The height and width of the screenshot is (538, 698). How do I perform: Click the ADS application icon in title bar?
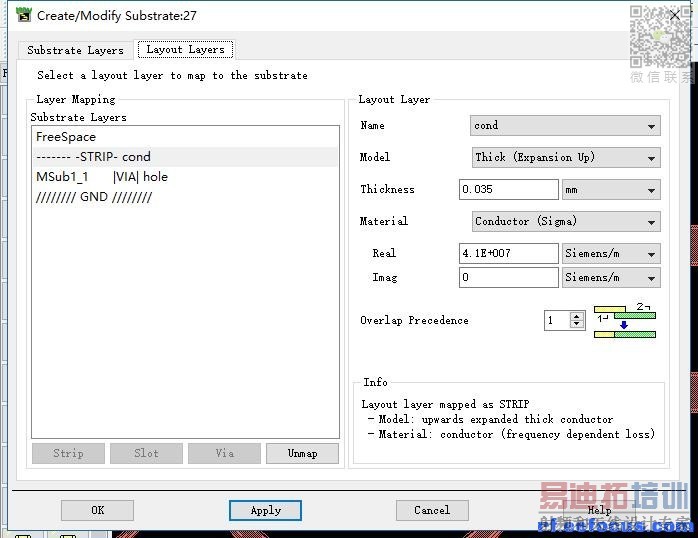tap(23, 15)
